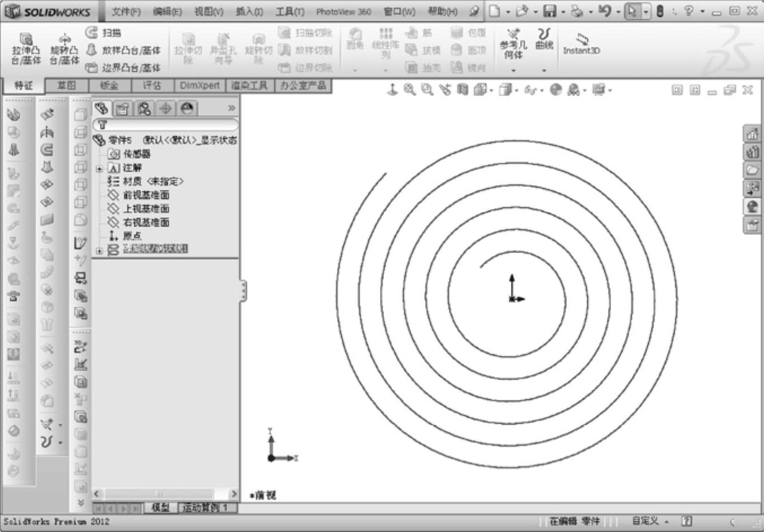
Task: Switch to the 评估 evaluate tab
Action: click(x=152, y=85)
